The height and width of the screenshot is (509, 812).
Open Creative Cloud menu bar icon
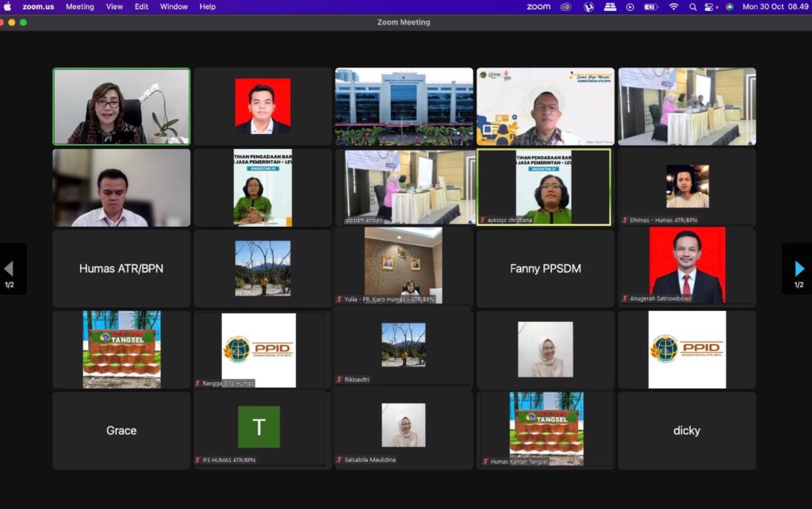coord(565,6)
